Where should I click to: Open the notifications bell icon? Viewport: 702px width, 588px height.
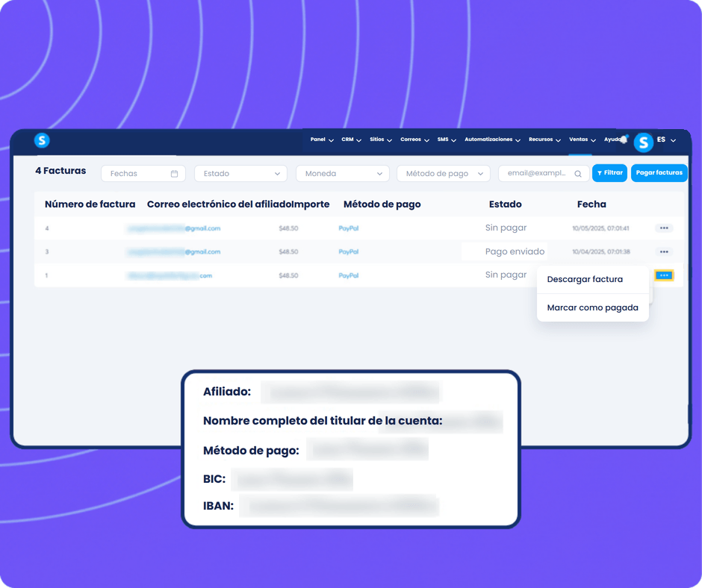point(624,140)
